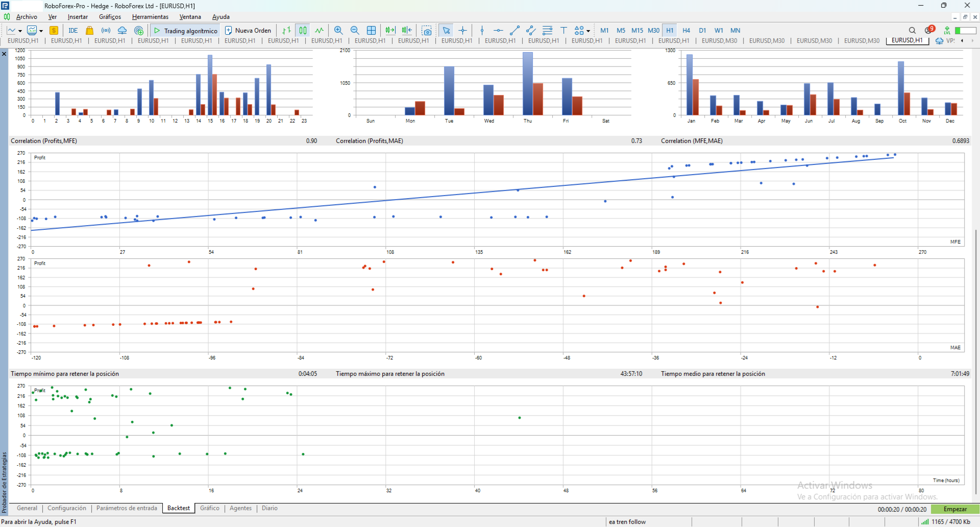The width and height of the screenshot is (980, 527).
Task: Click the gold dollar symbols icon
Action: (x=54, y=31)
